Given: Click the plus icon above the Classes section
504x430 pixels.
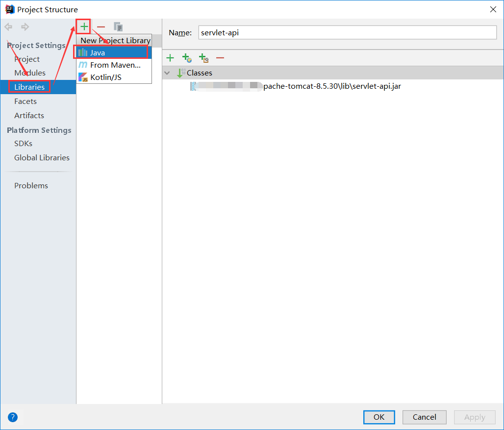Looking at the screenshot, I should coord(170,58).
